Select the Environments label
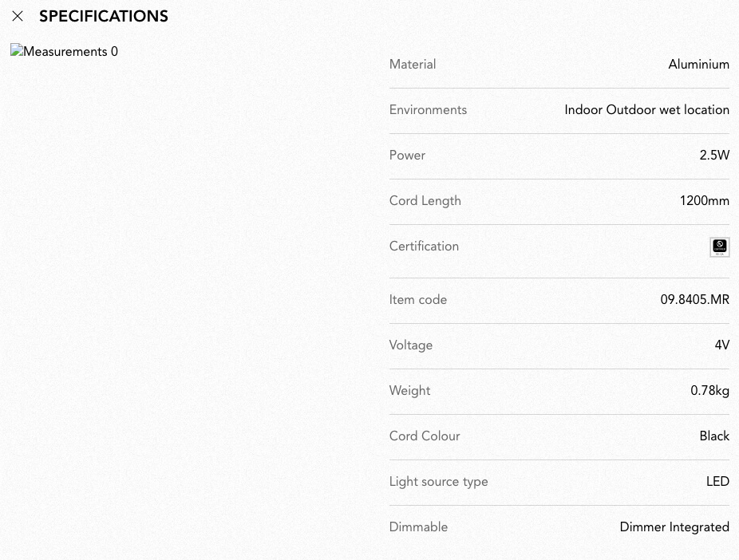The width and height of the screenshot is (739, 560). [428, 110]
